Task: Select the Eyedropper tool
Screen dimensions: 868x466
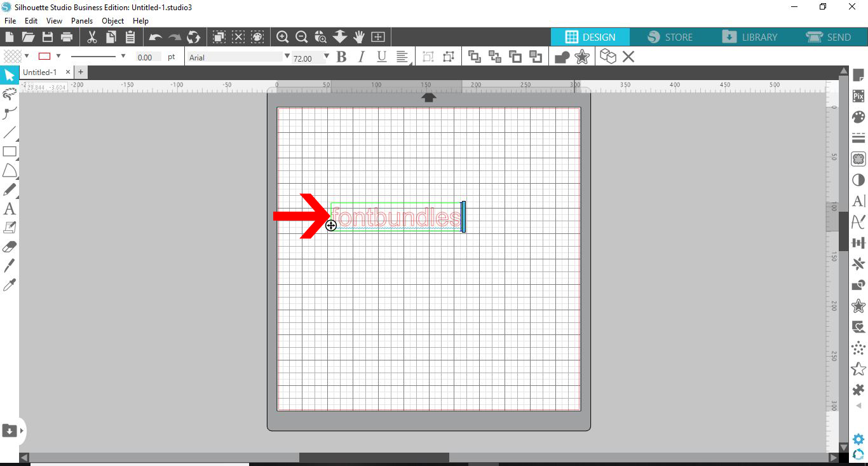Action: [10, 284]
